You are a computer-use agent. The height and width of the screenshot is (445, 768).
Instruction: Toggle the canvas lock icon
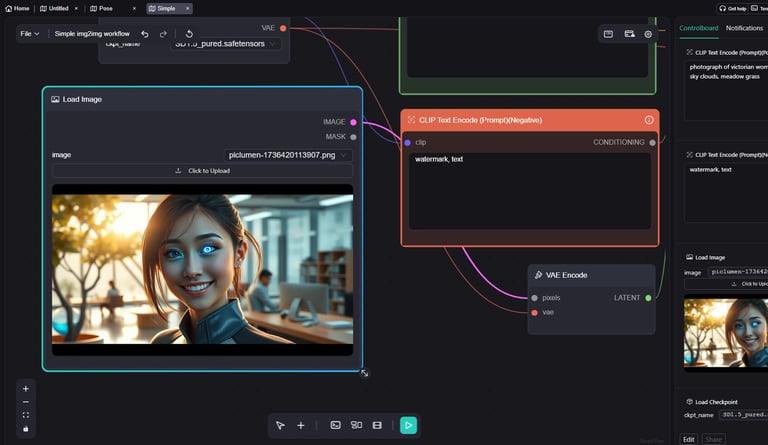pos(25,429)
